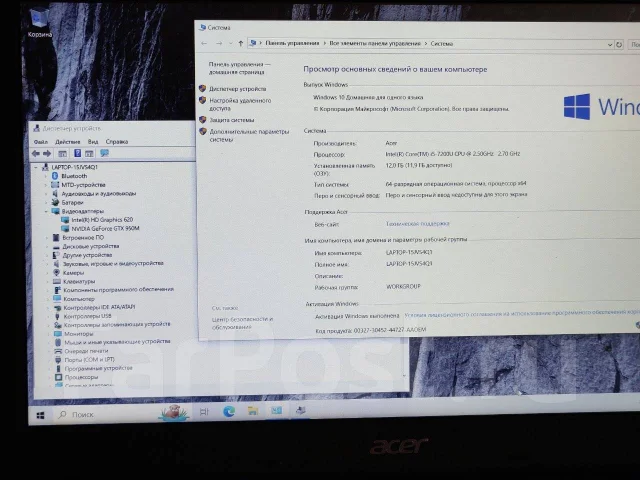Select the Мониторы category

click(x=79, y=334)
